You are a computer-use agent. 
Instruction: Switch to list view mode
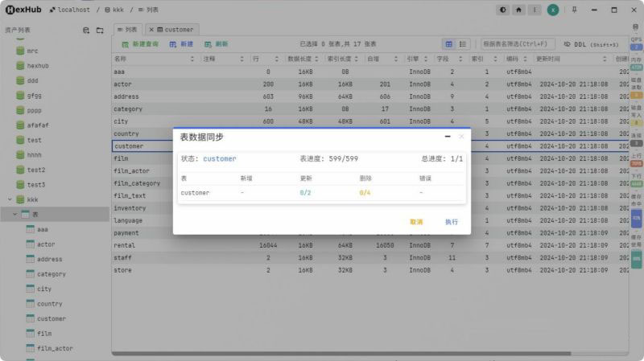(x=463, y=44)
